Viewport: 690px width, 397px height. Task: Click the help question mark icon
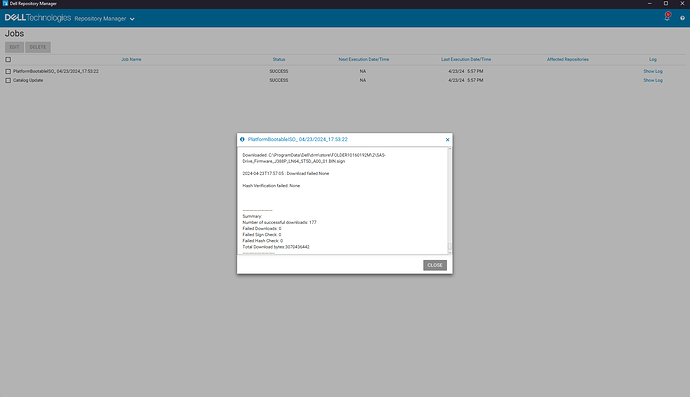[682, 18]
